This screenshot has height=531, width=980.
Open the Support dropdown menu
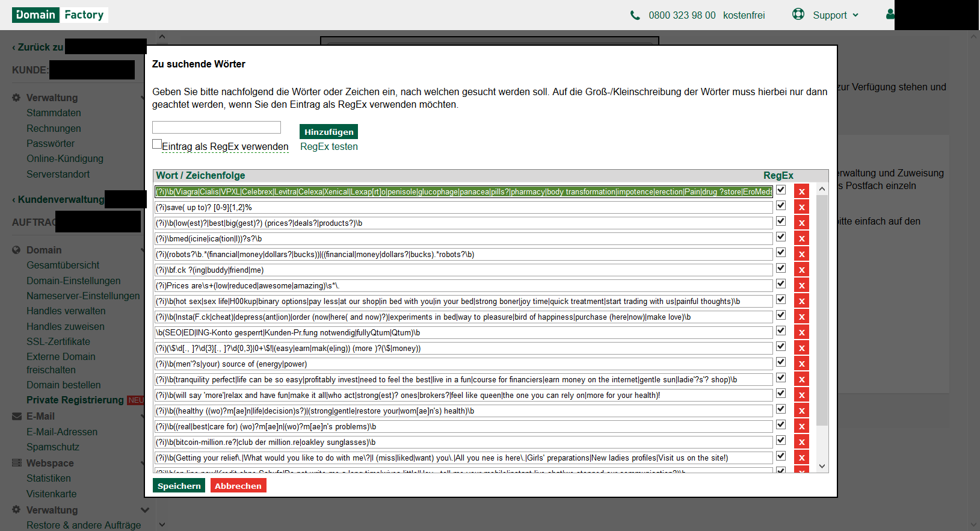point(836,15)
